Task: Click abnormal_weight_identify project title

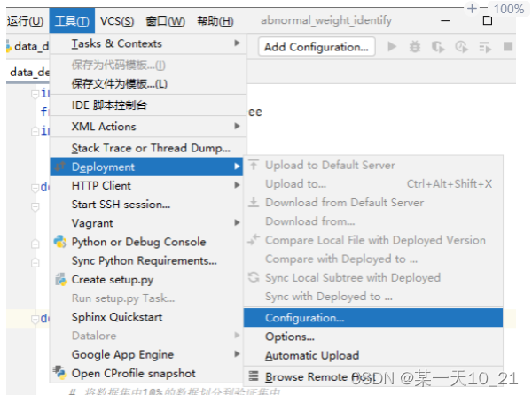Action: point(326,20)
